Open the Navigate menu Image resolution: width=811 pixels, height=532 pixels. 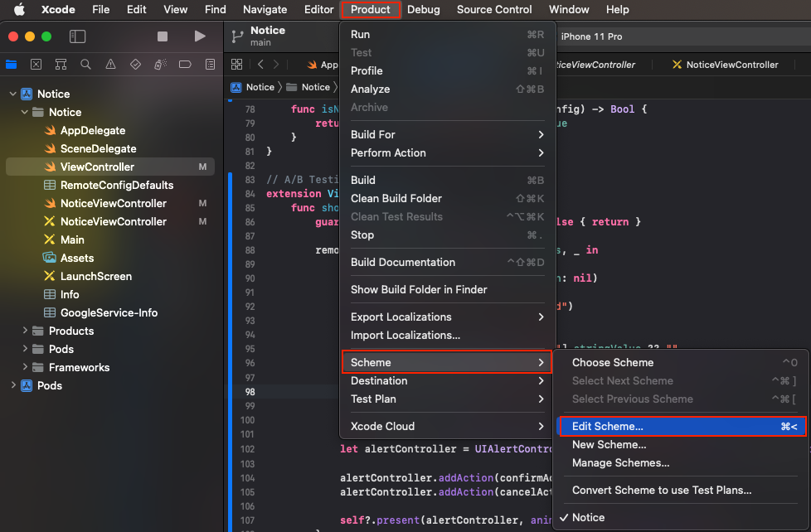point(265,9)
